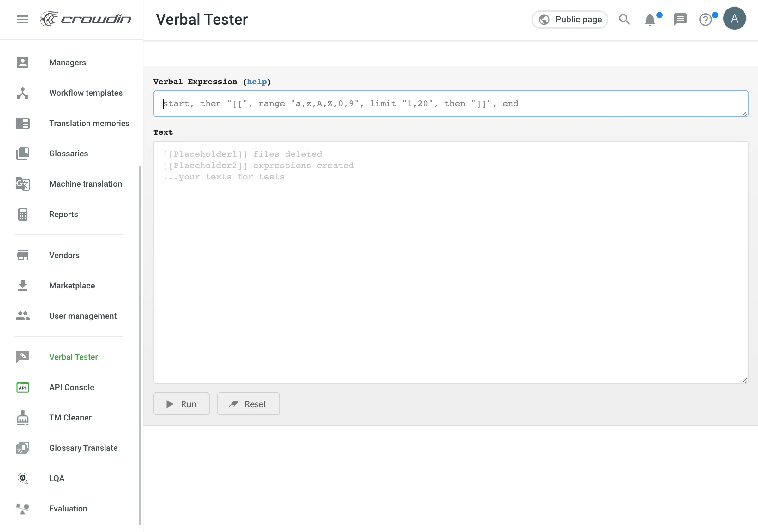758x532 pixels.
Task: Click the TM Cleaner broom icon
Action: (22, 418)
